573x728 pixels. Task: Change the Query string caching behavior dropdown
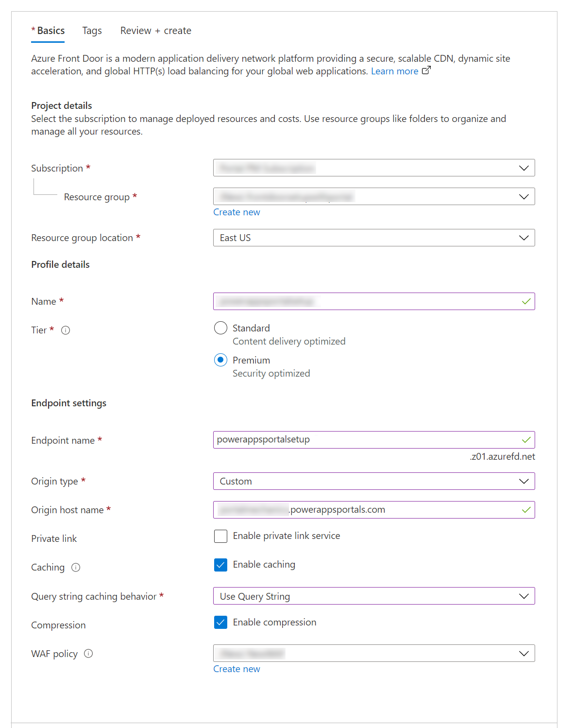pyautogui.click(x=523, y=596)
